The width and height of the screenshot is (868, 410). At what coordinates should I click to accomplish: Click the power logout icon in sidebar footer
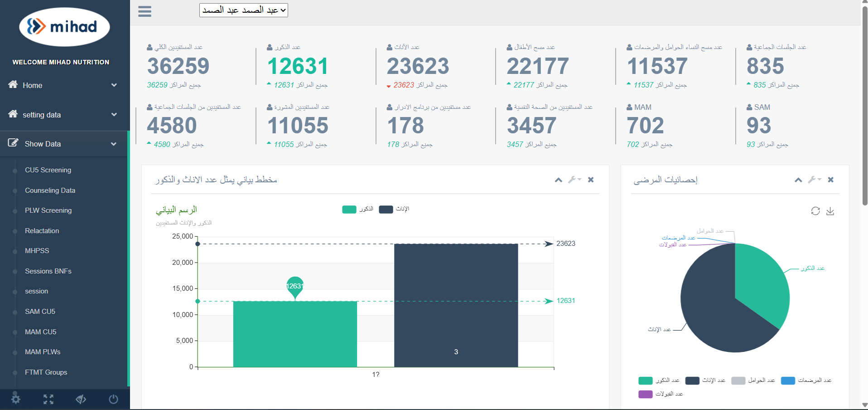pos(113,399)
